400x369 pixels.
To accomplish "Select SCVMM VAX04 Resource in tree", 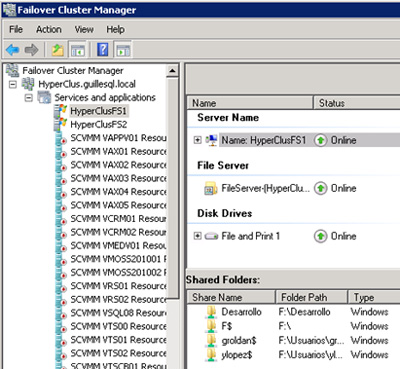I will click(x=118, y=192).
